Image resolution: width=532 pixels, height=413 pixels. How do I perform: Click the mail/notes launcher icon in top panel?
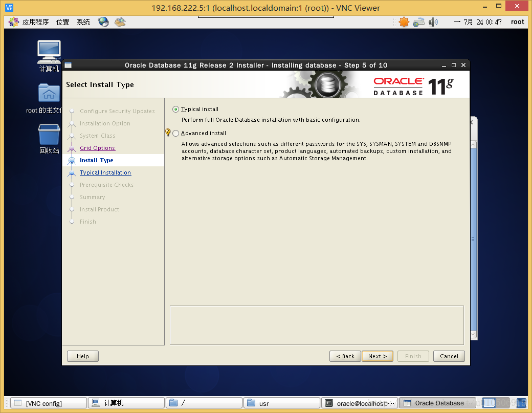[120, 22]
